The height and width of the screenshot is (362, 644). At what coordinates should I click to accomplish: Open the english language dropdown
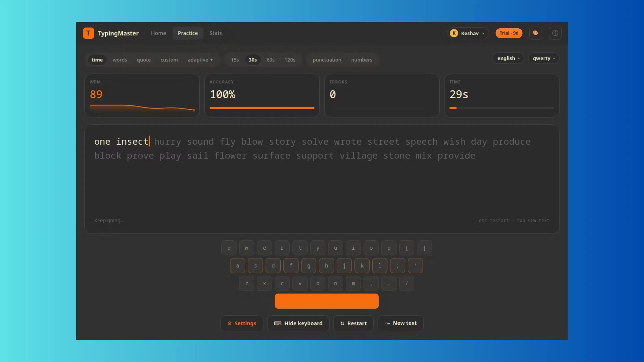pyautogui.click(x=508, y=58)
